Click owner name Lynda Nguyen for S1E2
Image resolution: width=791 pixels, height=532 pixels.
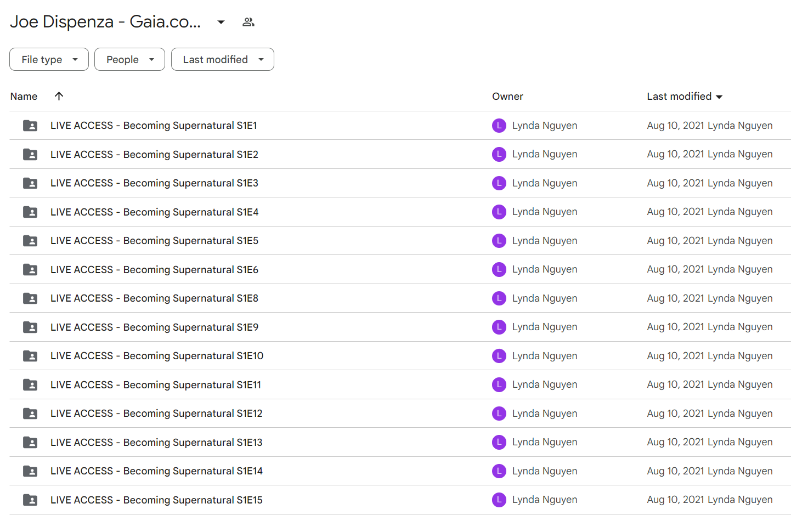click(545, 154)
